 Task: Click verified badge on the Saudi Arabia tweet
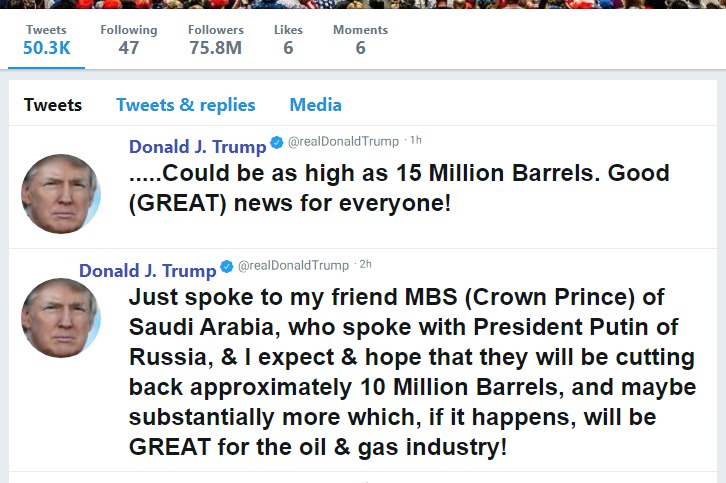click(227, 269)
